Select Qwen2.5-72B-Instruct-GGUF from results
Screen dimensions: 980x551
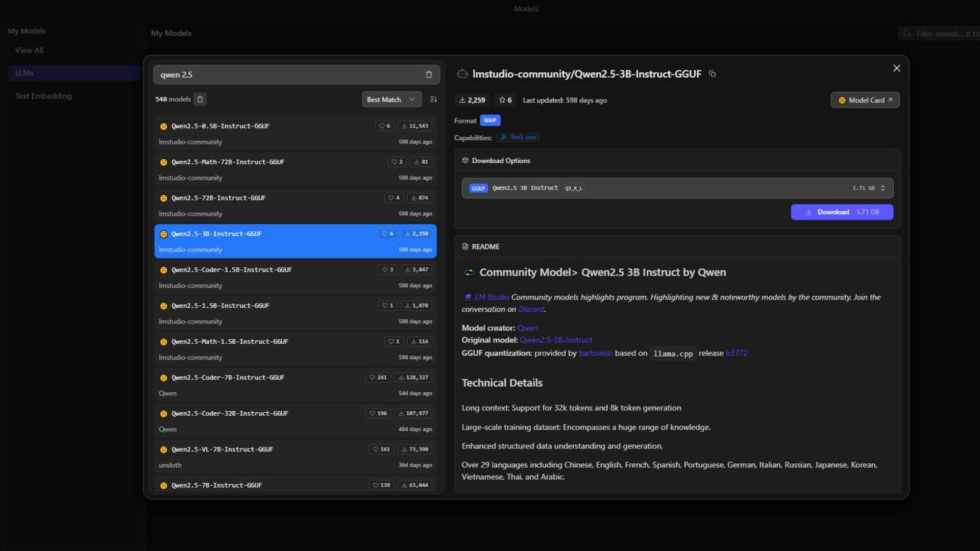(x=295, y=206)
